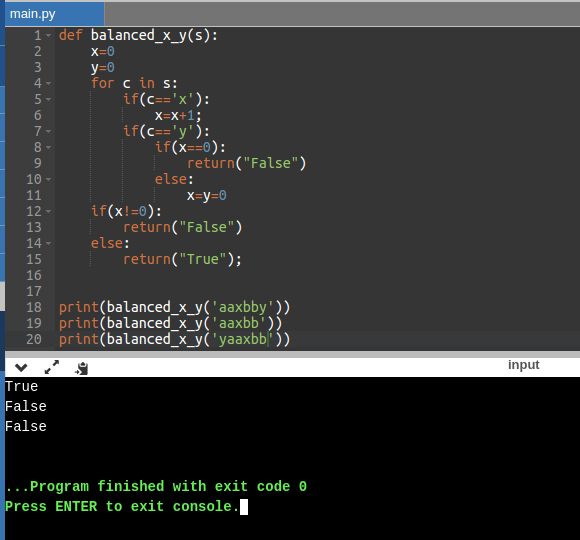Click the x=y=0 assignment on line 11

[206, 195]
